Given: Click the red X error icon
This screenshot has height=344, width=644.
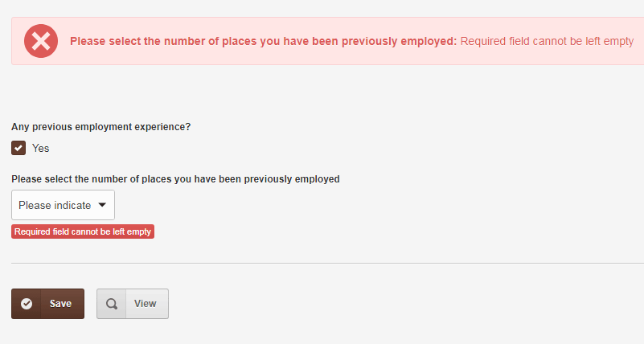Looking at the screenshot, I should [41, 41].
